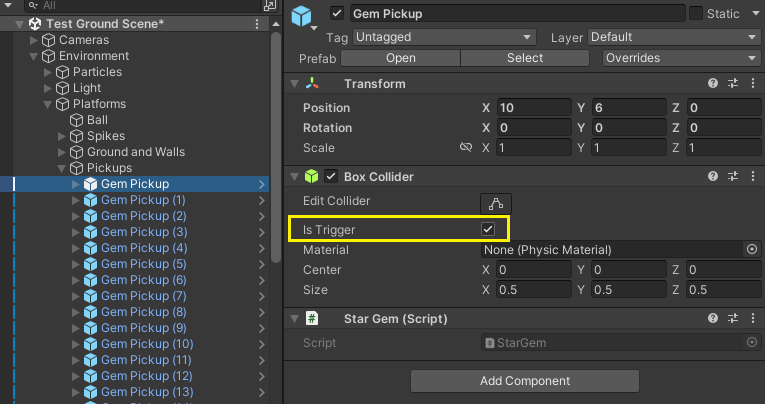Click the prefab Select button
The image size is (765, 404).
(525, 58)
